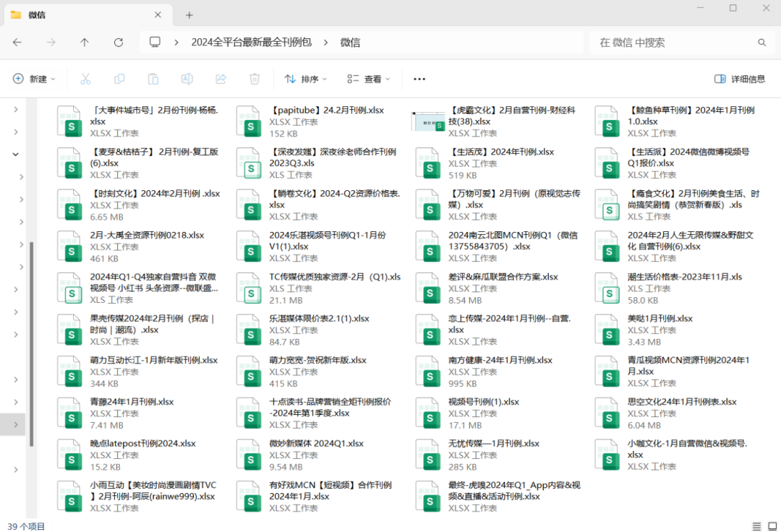Open the 新建 (New) dropdown

coord(34,79)
